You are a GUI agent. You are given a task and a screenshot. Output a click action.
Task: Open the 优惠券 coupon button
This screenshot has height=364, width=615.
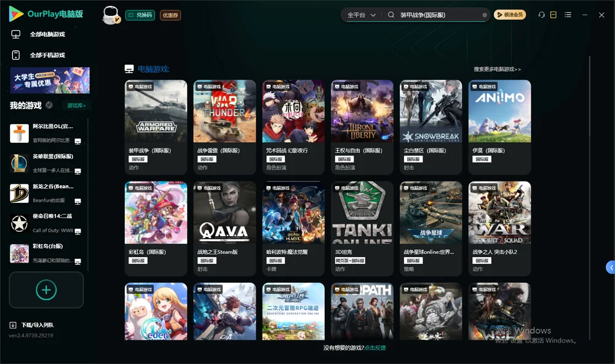pos(170,15)
